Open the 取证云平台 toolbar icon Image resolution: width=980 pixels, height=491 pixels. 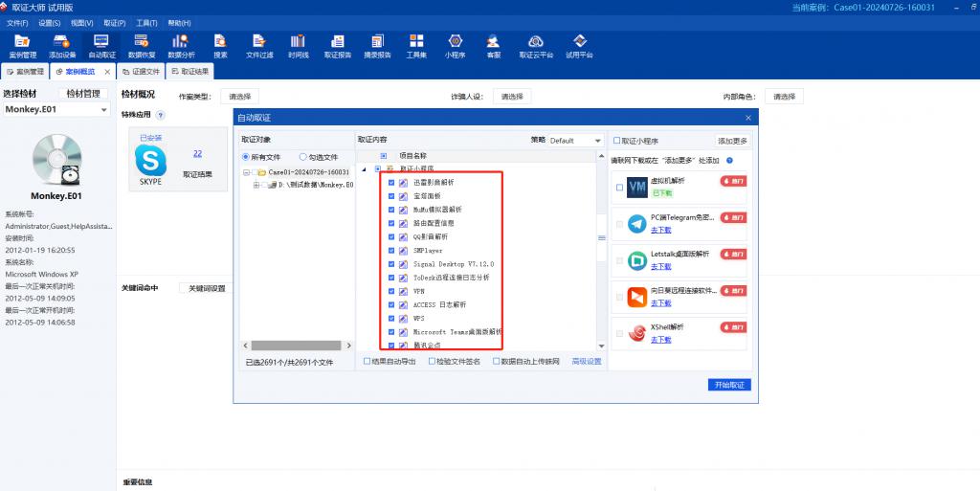536,46
